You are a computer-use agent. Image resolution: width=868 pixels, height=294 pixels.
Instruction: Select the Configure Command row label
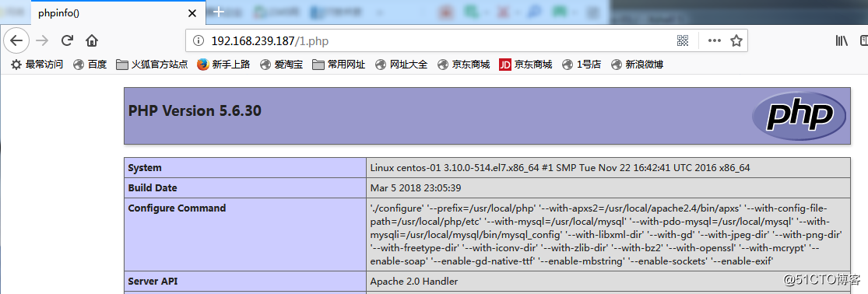[x=177, y=208]
